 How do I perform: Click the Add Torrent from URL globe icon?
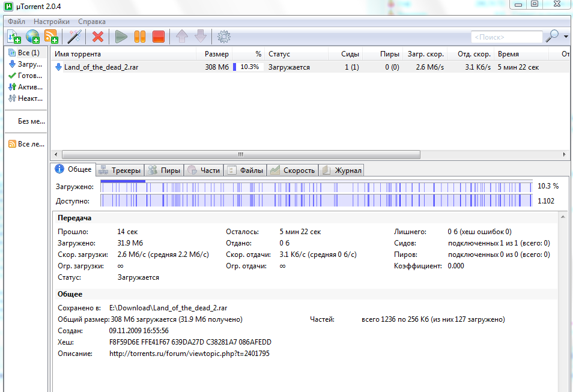click(32, 37)
